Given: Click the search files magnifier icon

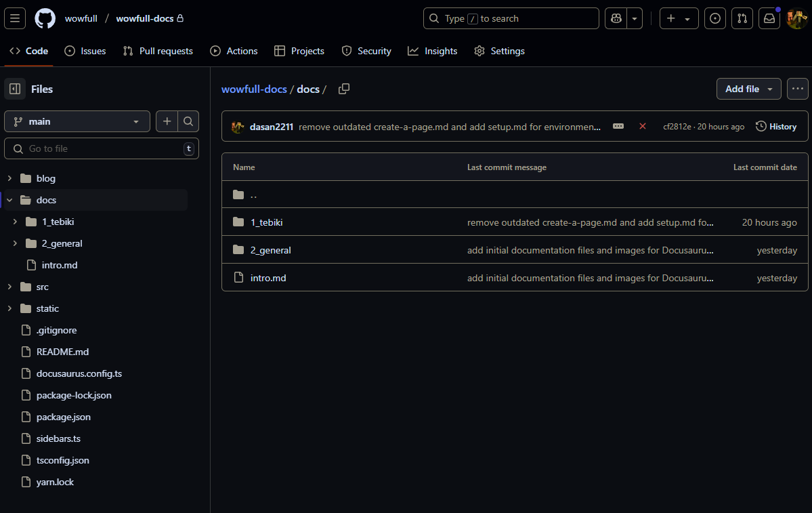Looking at the screenshot, I should pos(188,121).
